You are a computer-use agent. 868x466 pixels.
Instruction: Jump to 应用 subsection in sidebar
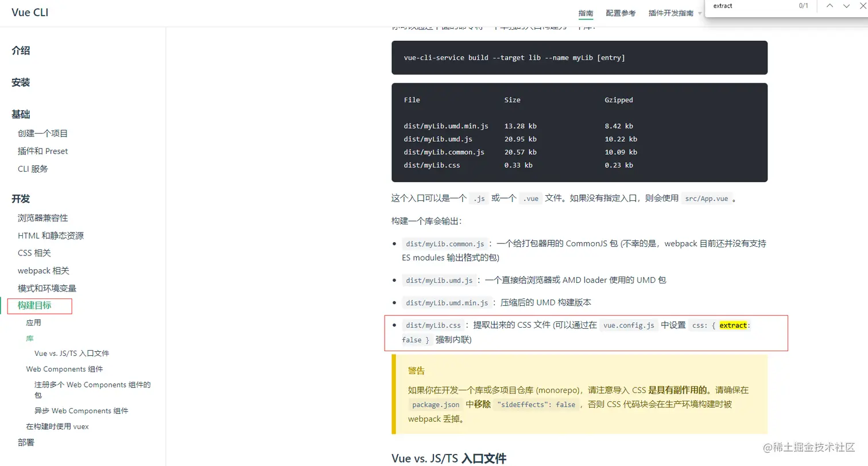tap(34, 323)
